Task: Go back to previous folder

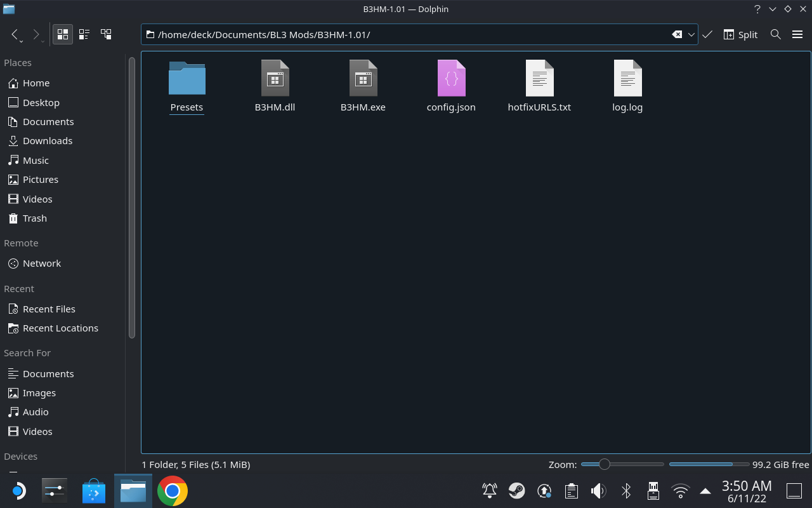Action: (x=15, y=34)
